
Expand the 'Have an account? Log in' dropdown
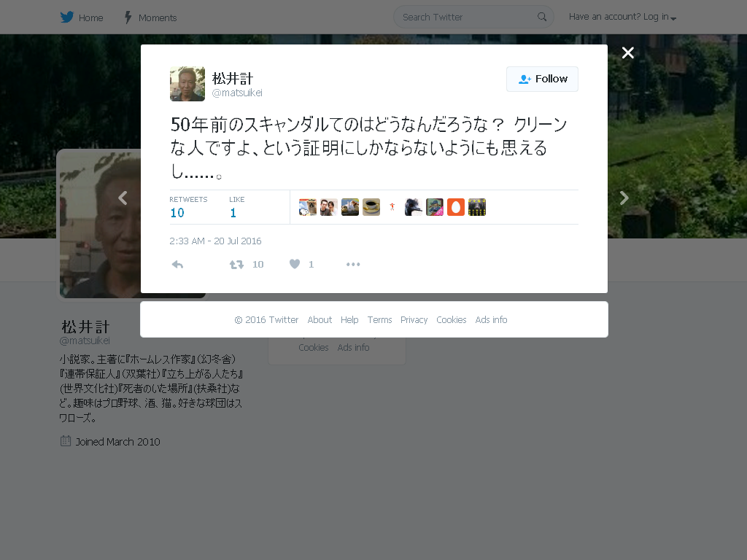(x=623, y=17)
